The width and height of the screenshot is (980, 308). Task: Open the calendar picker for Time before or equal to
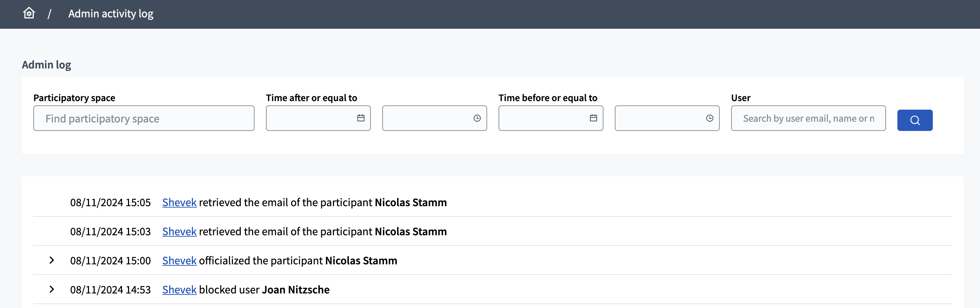coord(593,118)
